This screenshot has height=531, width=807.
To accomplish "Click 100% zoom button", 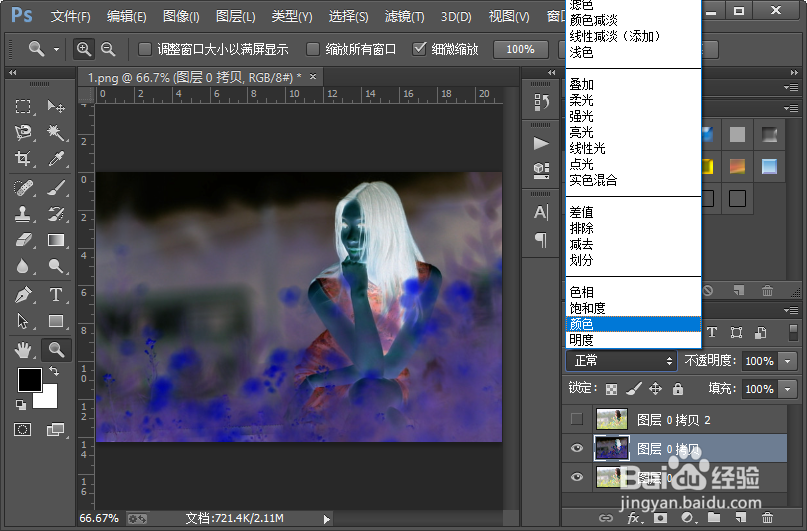I will coord(520,49).
